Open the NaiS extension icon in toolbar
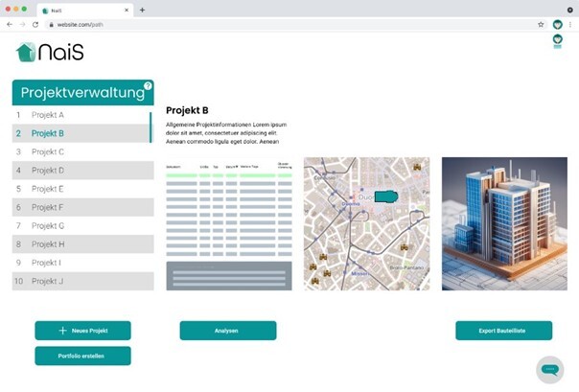The height and width of the screenshot is (392, 579). [x=557, y=24]
